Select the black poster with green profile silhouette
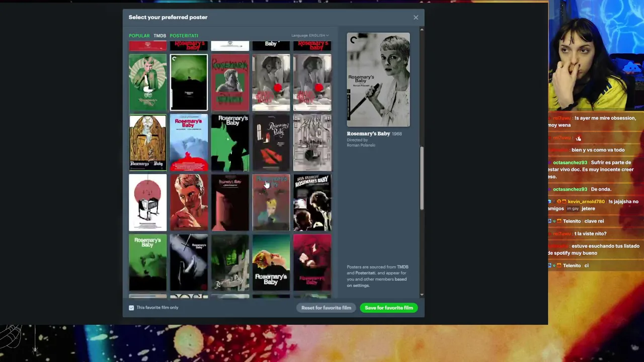The height and width of the screenshot is (362, 644). (230, 143)
